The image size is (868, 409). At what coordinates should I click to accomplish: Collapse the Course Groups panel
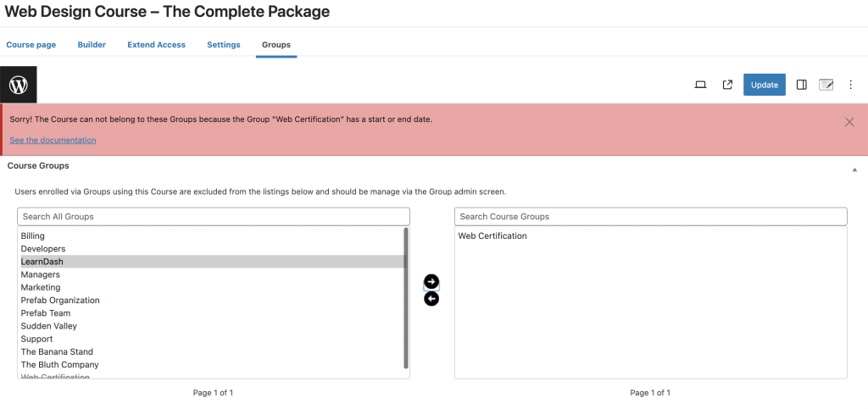tap(854, 169)
